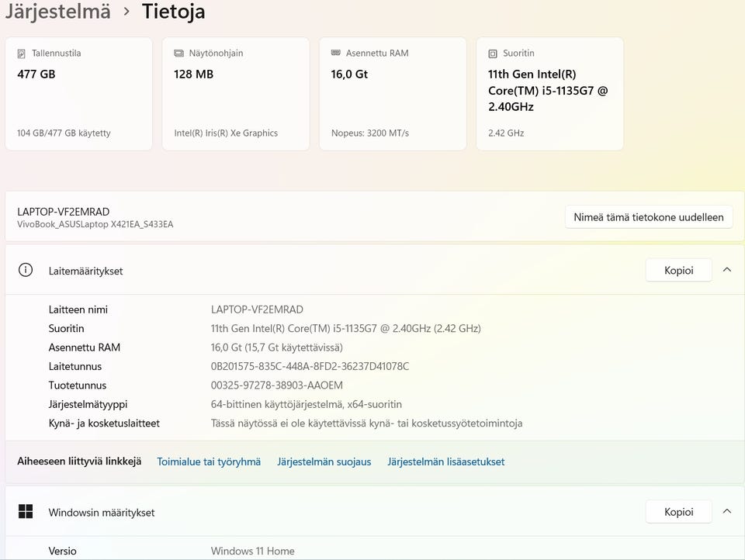Open the Näytönohjain 128 MB card

click(x=235, y=94)
